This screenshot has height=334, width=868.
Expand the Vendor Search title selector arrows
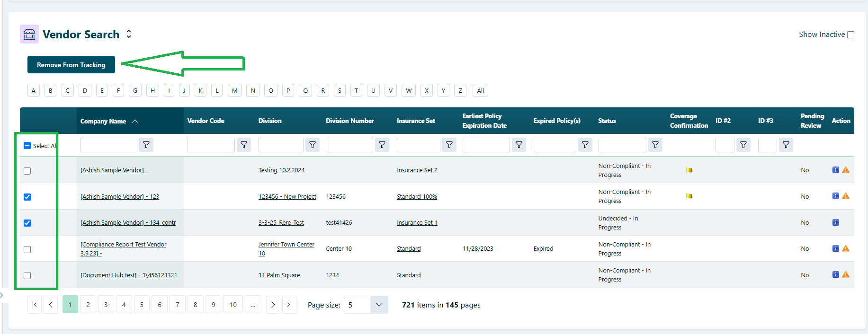point(129,34)
